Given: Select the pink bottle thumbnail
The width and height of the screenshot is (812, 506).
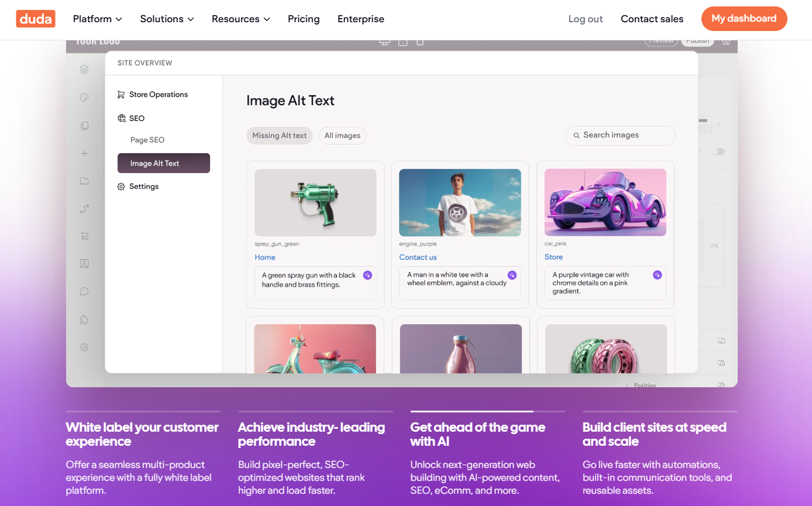Looking at the screenshot, I should (x=460, y=349).
